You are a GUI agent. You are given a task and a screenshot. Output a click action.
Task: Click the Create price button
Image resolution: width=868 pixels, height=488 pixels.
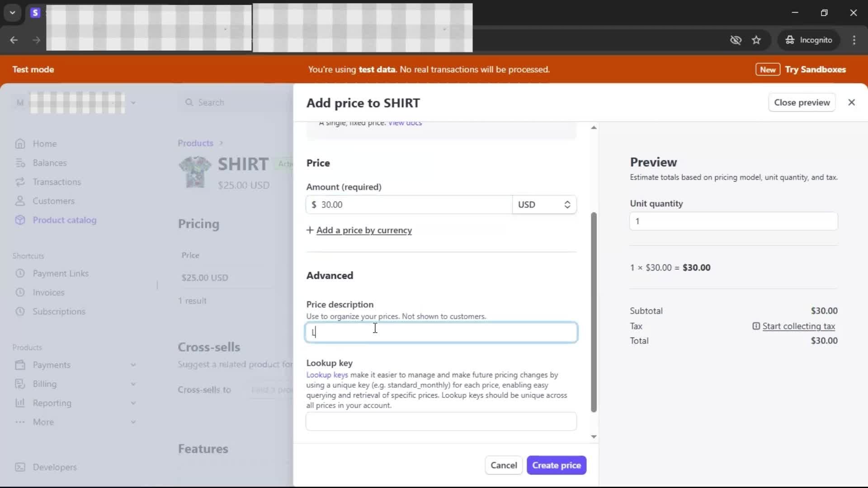[x=556, y=465]
